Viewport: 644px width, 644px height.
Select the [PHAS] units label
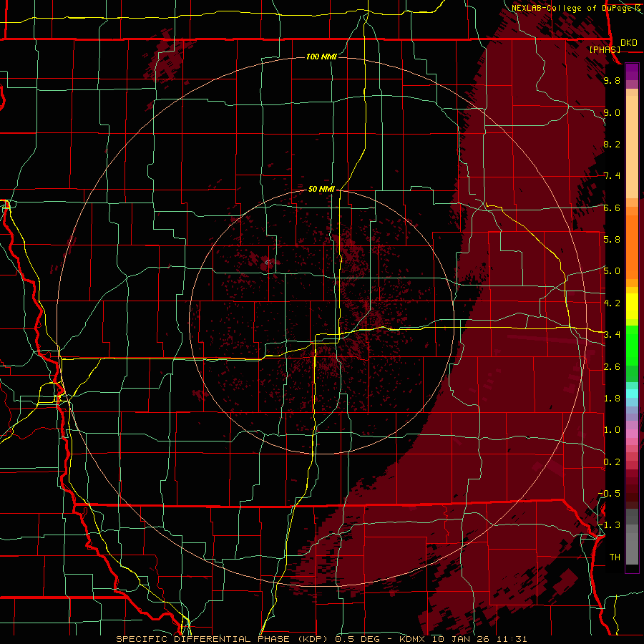[x=605, y=49]
